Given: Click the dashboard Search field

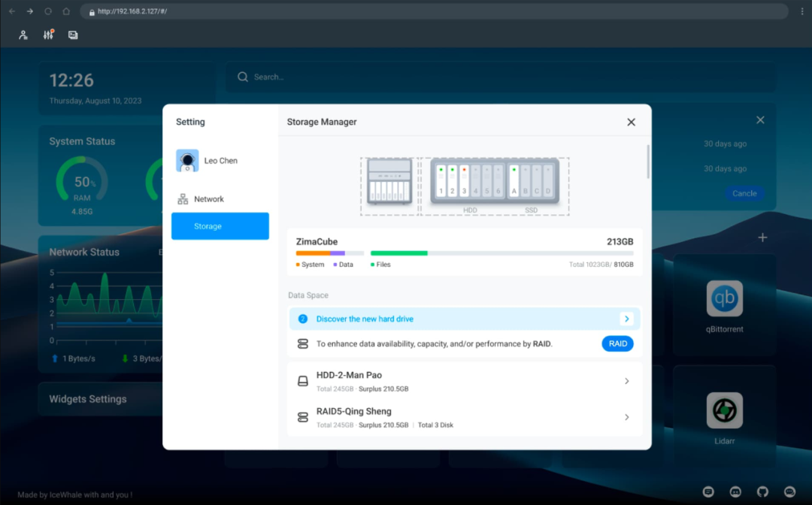Looking at the screenshot, I should click(496, 77).
